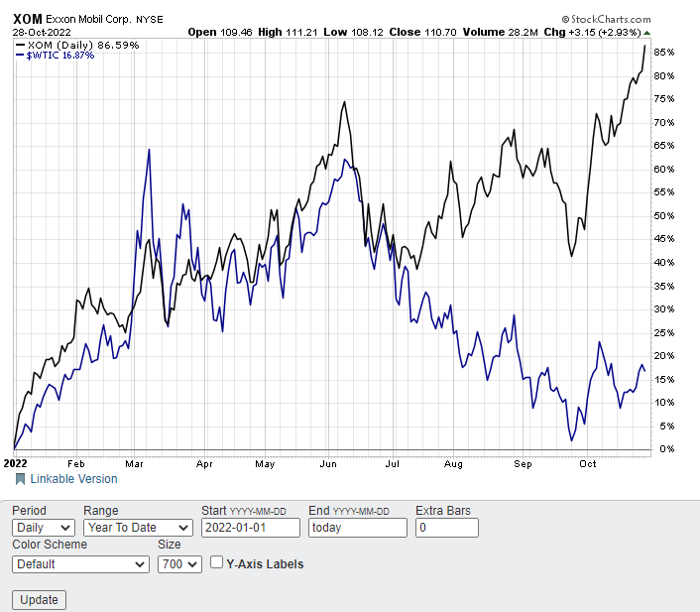
Task: Click the 2022 year label on x-axis
Action: pos(15,463)
